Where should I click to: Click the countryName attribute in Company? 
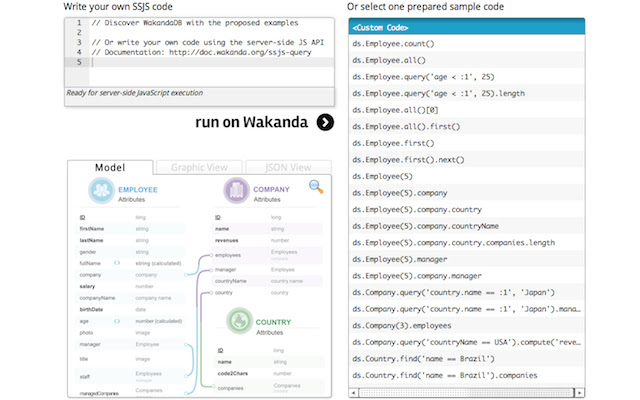pyautogui.click(x=231, y=281)
